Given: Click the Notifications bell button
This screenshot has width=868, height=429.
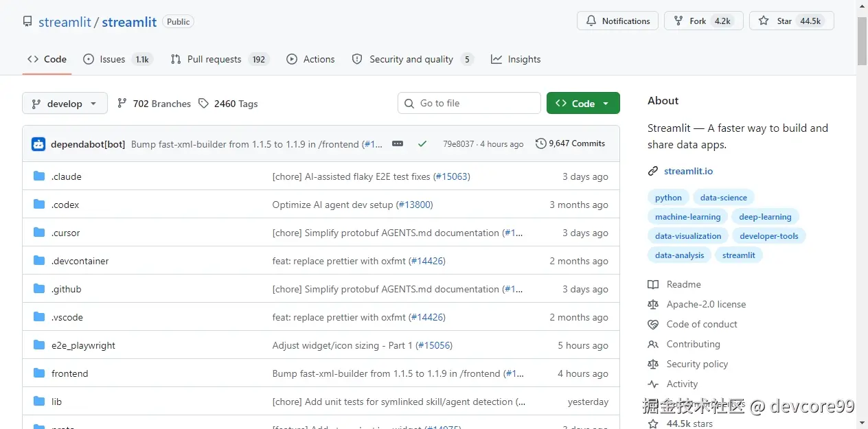Looking at the screenshot, I should pos(617,21).
